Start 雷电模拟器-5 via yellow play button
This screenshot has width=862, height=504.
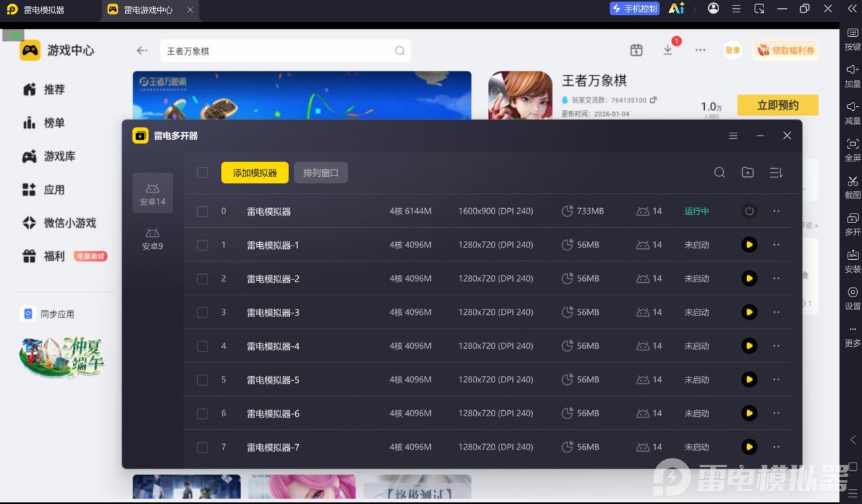749,380
